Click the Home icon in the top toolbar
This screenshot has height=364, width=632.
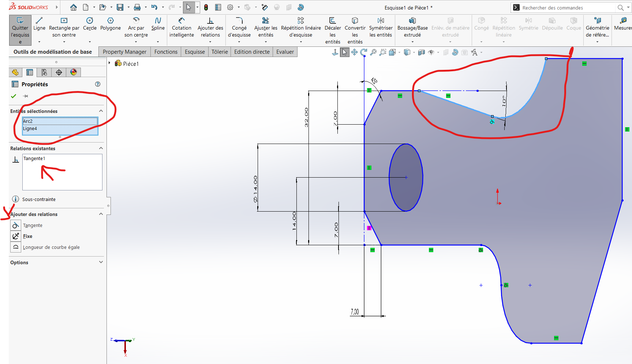pyautogui.click(x=74, y=7)
